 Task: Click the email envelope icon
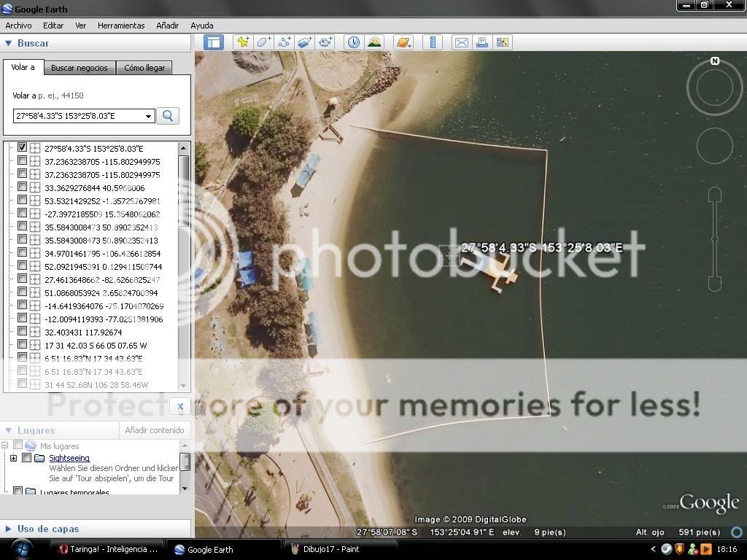[461, 42]
